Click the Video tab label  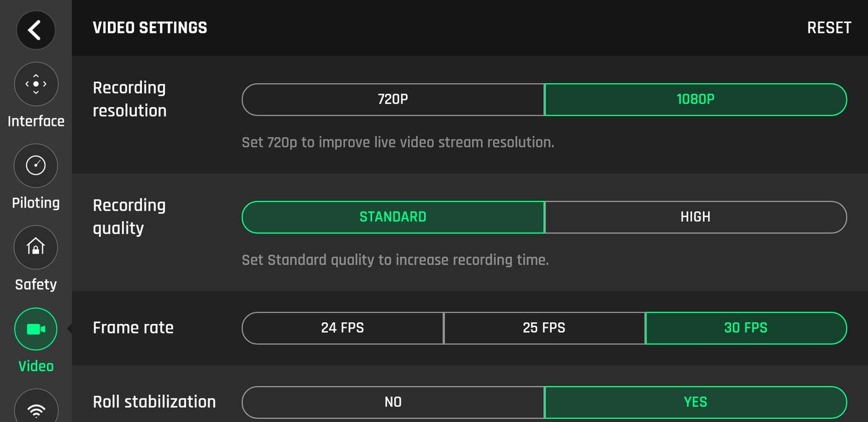pos(36,366)
